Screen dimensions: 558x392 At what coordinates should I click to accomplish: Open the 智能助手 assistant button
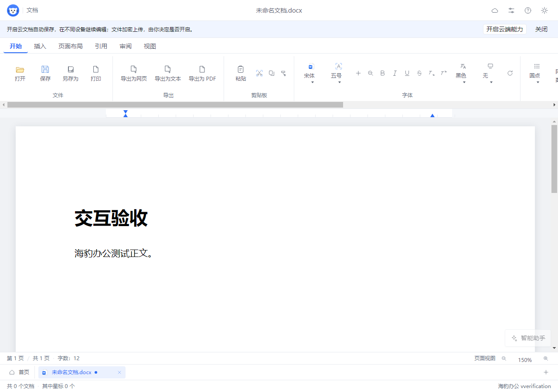click(528, 338)
